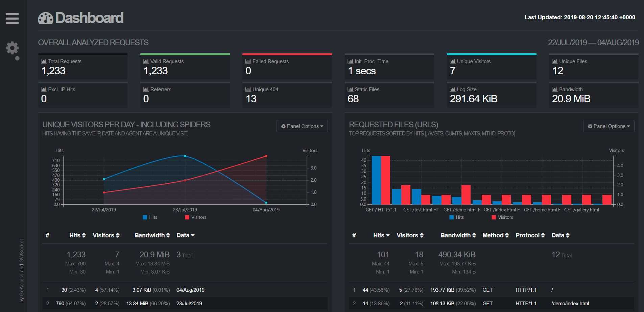The width and height of the screenshot is (644, 312).
Task: Click chart icon beside Bandwidth stat
Action: point(555,89)
